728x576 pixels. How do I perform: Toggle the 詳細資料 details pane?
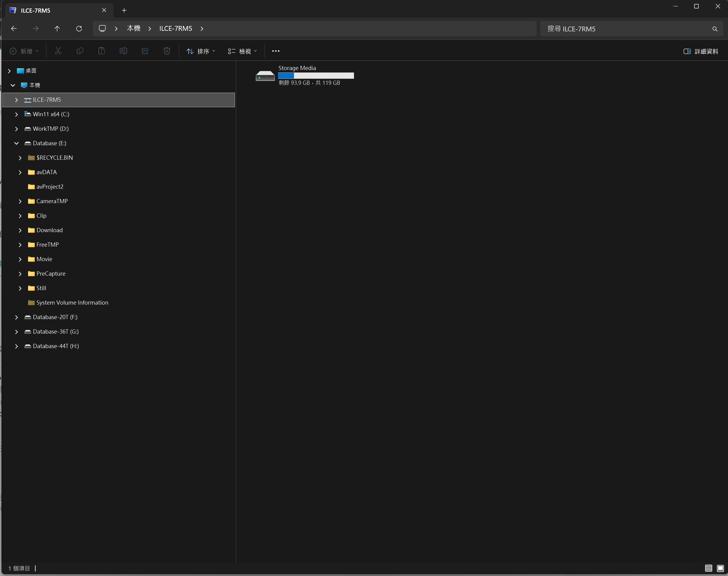[701, 51]
